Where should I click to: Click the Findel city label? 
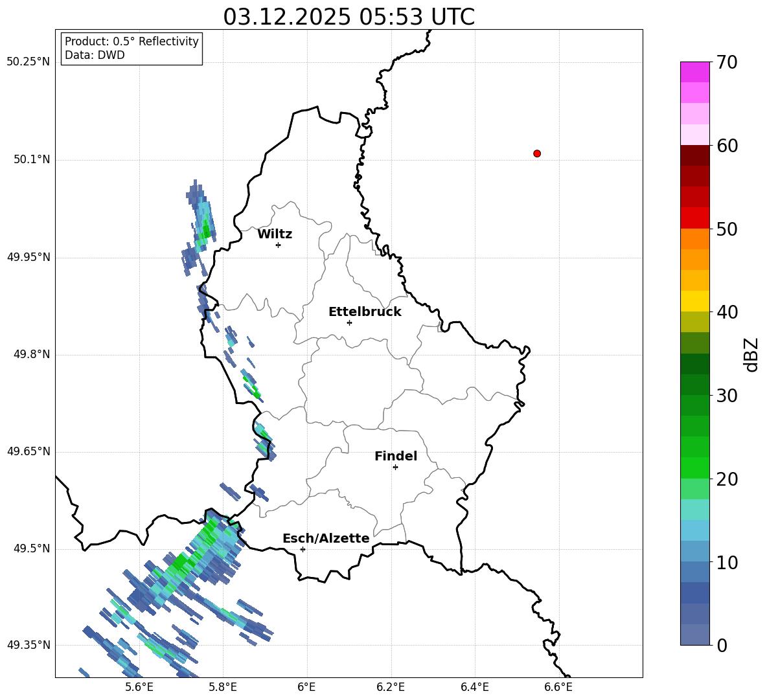[396, 456]
